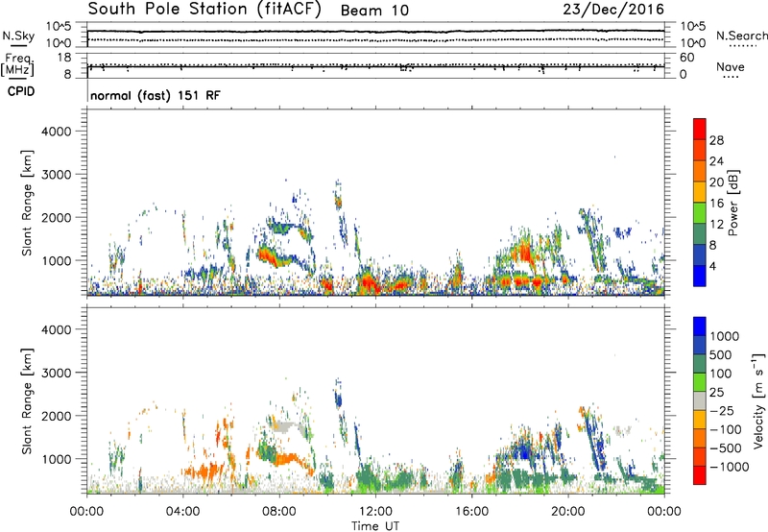Click the CPID label

tap(21, 91)
